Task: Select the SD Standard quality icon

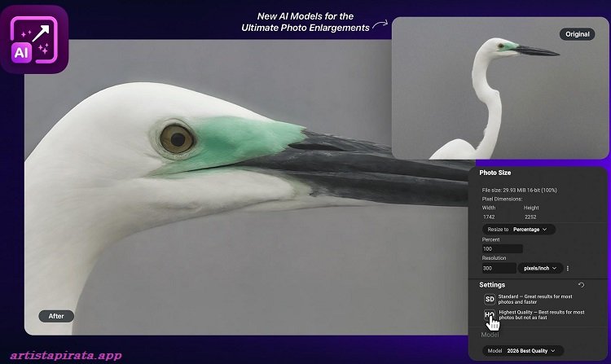Action: coord(490,299)
